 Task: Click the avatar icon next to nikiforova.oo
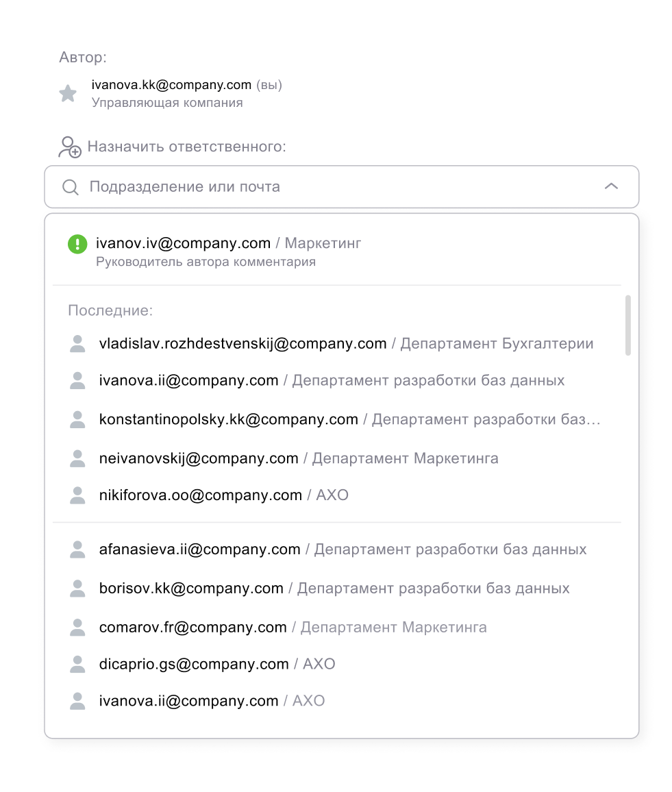(77, 495)
